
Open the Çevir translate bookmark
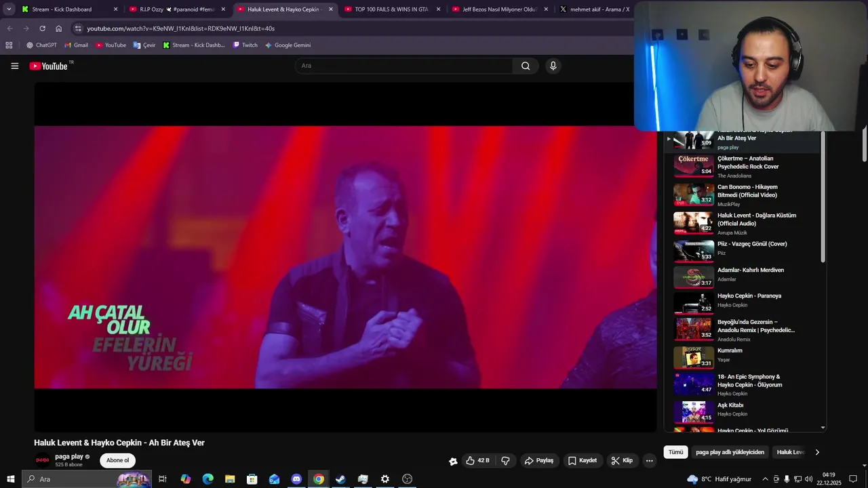[144, 45]
